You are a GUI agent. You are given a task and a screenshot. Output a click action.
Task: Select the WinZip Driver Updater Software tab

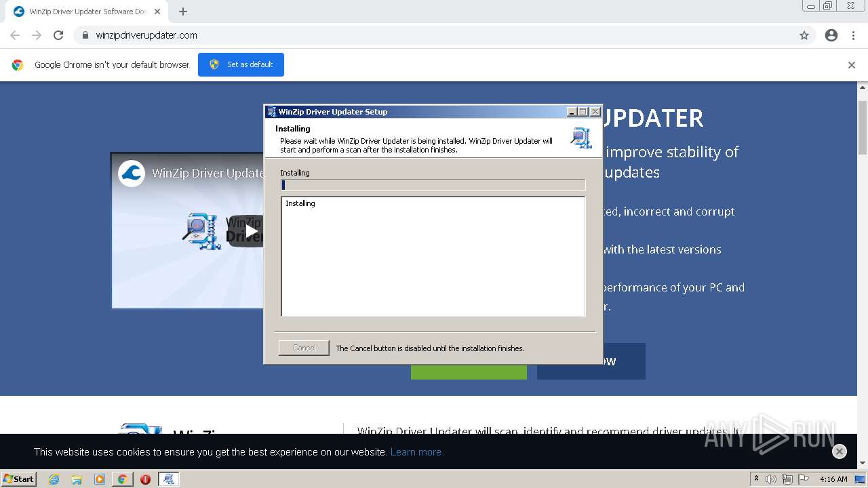click(86, 12)
